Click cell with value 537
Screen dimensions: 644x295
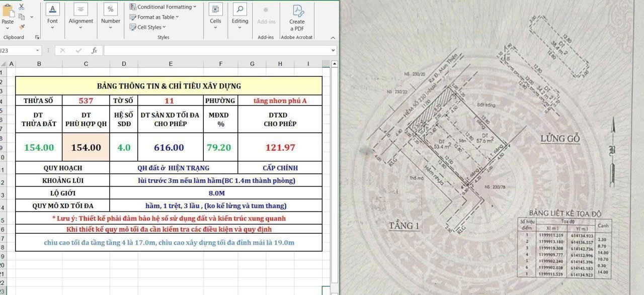(x=86, y=101)
